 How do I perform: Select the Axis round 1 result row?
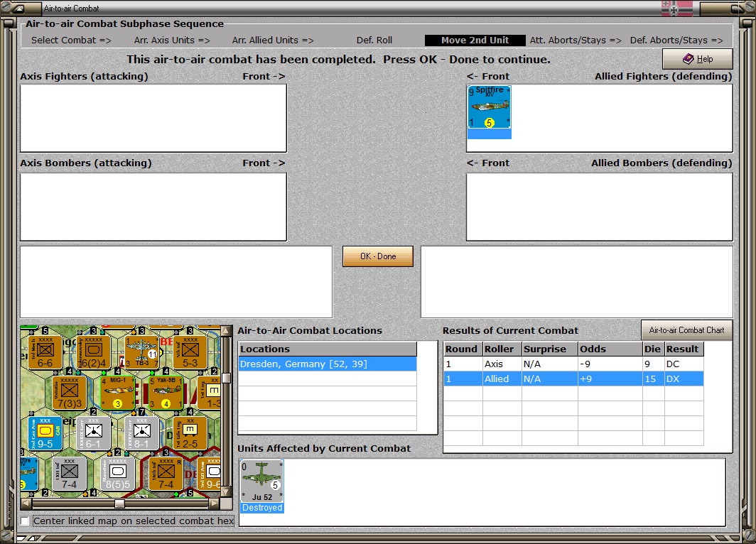[x=573, y=364]
